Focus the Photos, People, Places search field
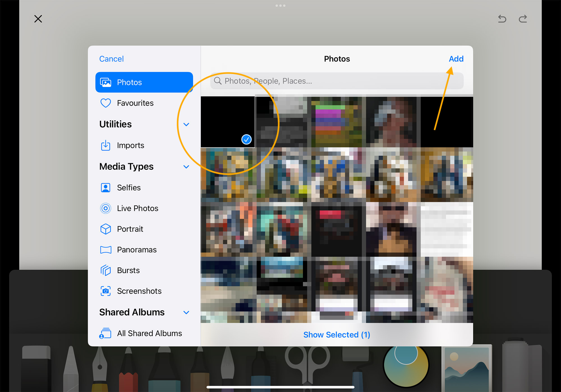This screenshot has height=392, width=561. click(x=337, y=81)
